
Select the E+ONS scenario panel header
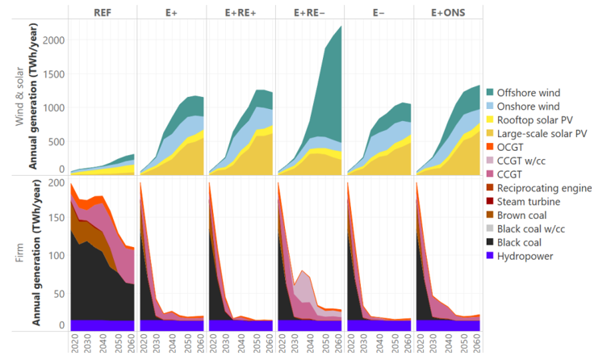coord(446,10)
